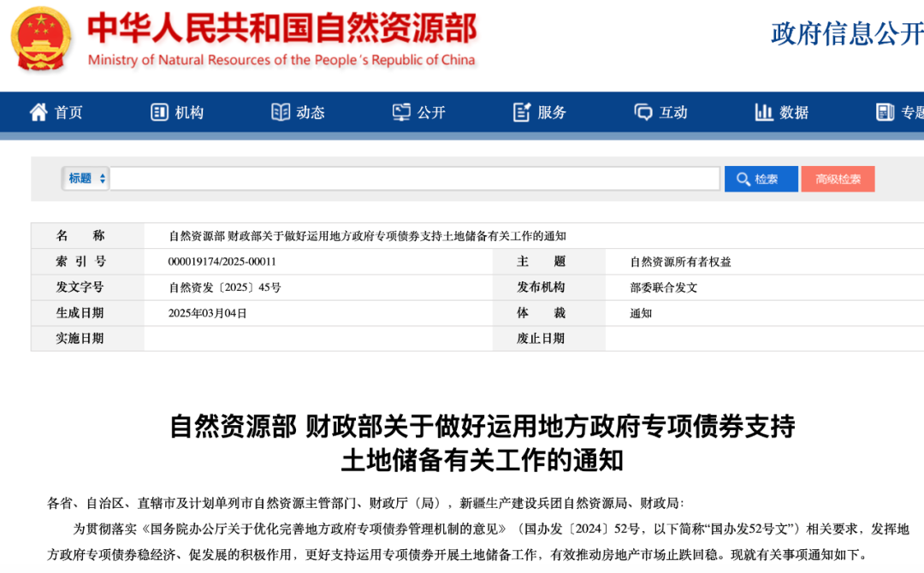The image size is (924, 573).
Task: Expand the 标题 search-type dropdown
Action: point(87,179)
